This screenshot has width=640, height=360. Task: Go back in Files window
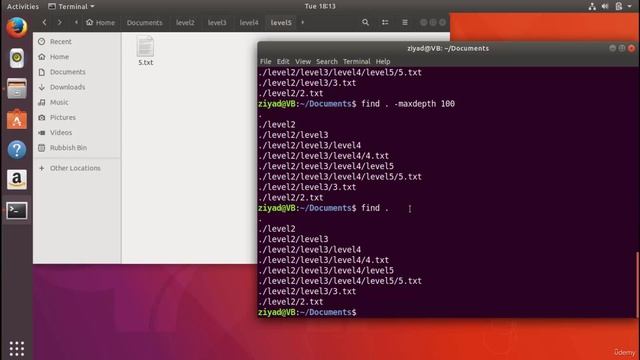point(44,22)
